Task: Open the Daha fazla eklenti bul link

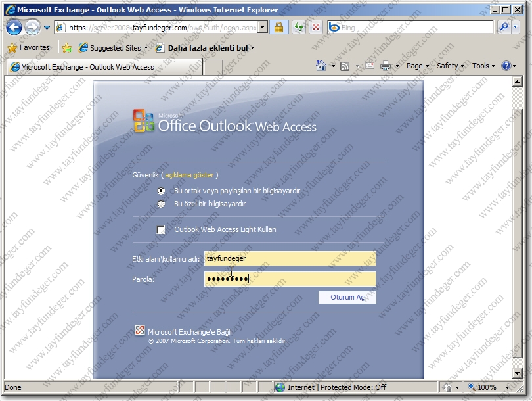Action: click(205, 48)
